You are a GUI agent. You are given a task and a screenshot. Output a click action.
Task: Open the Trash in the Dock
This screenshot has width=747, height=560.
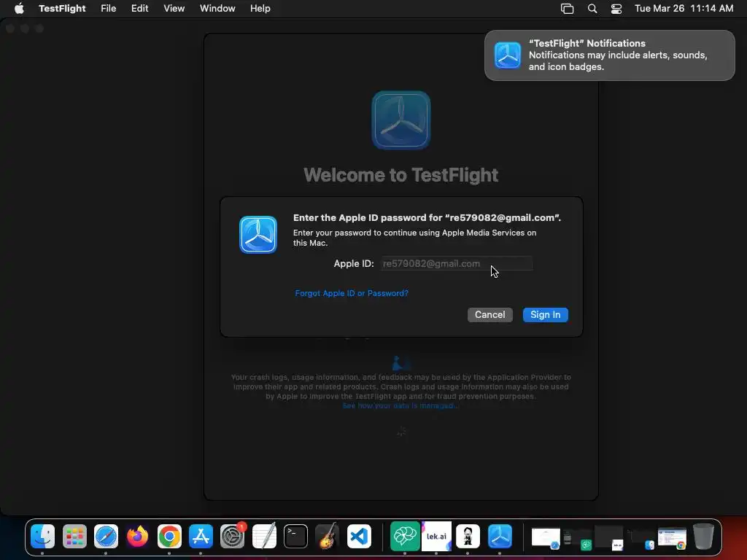703,536
